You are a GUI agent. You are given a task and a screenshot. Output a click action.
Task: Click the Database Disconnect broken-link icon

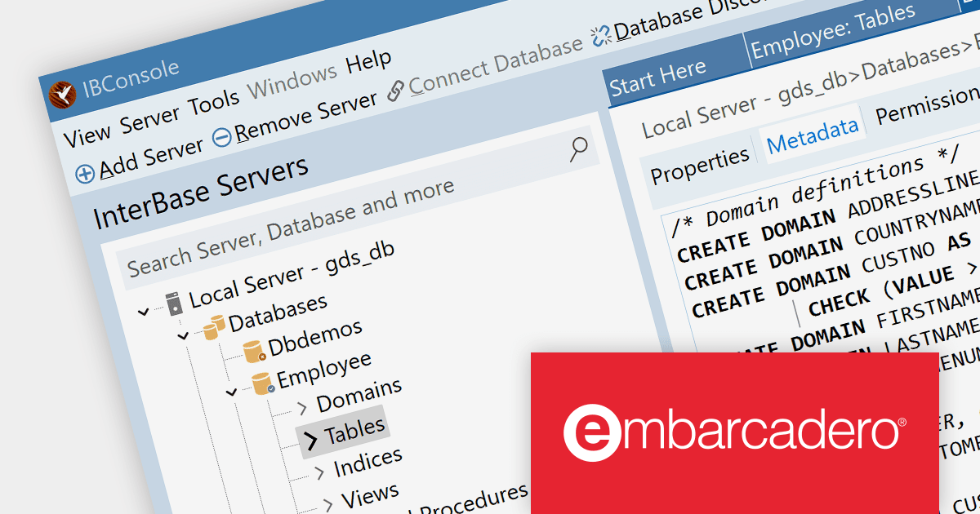tap(601, 37)
